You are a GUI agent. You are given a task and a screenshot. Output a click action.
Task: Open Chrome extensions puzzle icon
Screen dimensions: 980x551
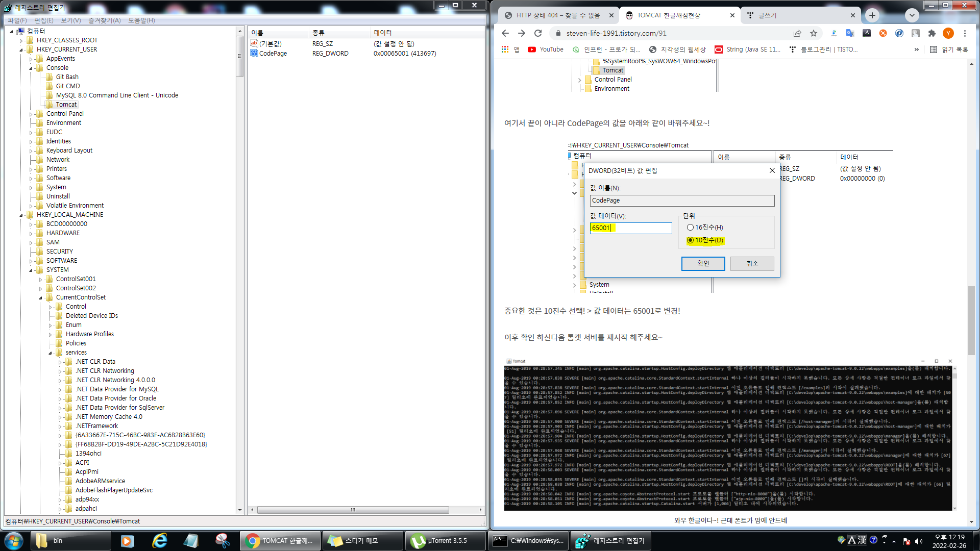(932, 33)
